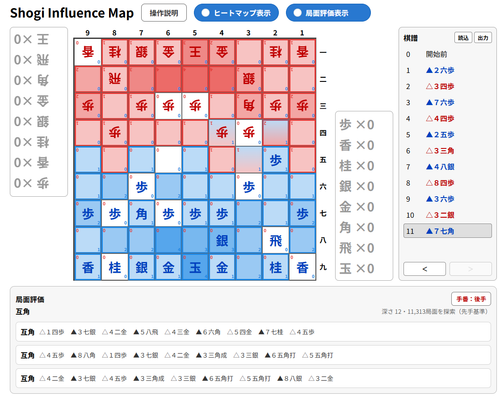Select highlighted move 11 ▲7七角 in kifu
Image resolution: width=500 pixels, height=397 pixels.
447,231
